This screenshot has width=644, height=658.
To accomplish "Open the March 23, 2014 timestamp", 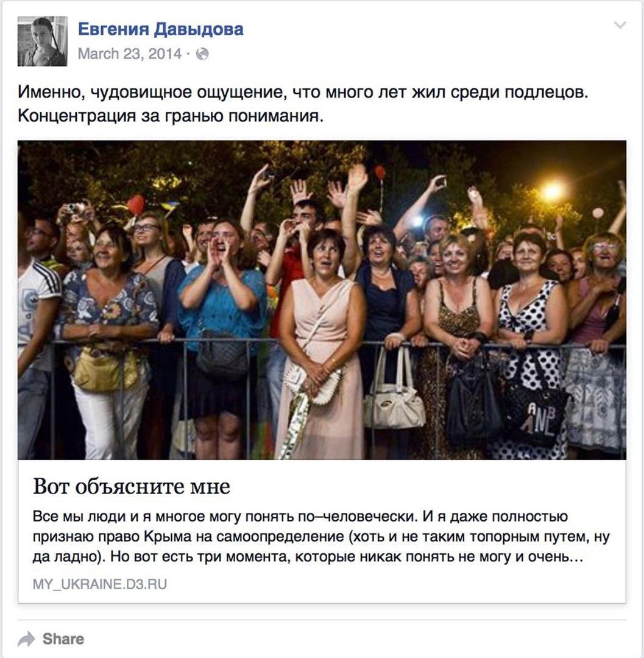I will click(x=130, y=54).
